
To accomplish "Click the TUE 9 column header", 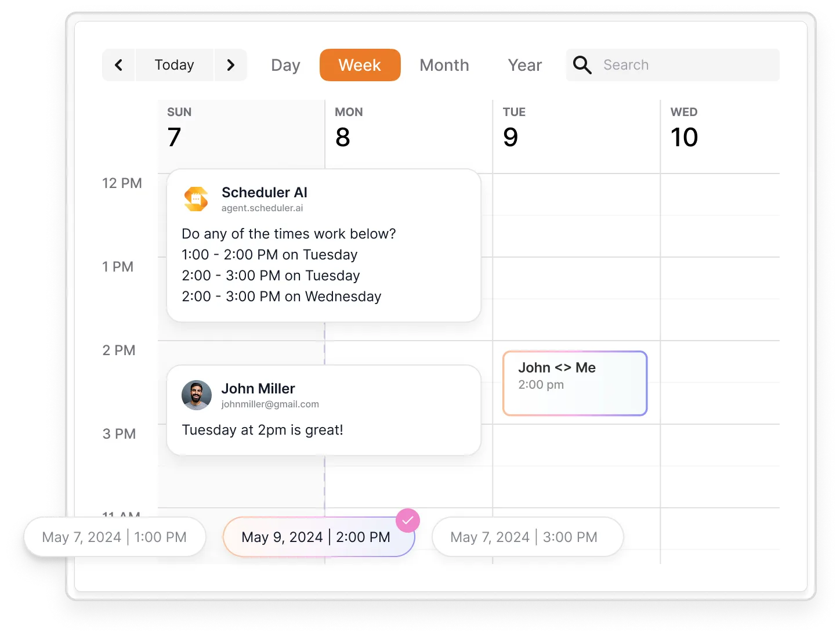I will 514,127.
